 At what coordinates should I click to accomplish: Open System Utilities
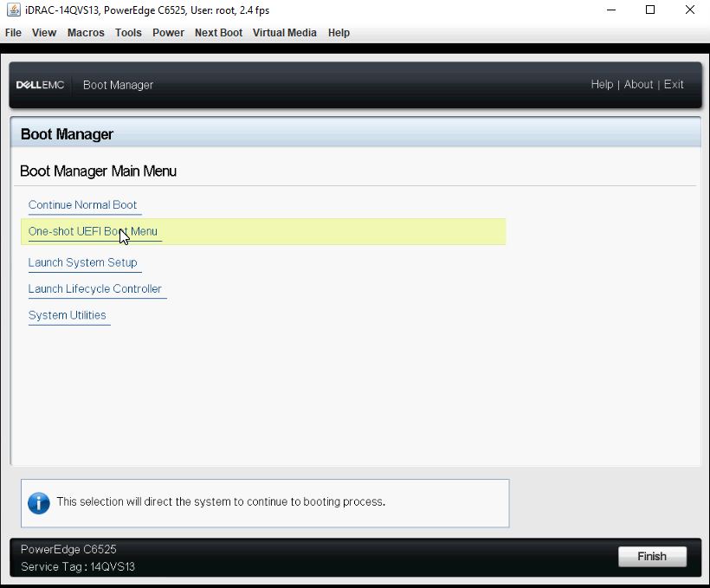click(x=67, y=315)
